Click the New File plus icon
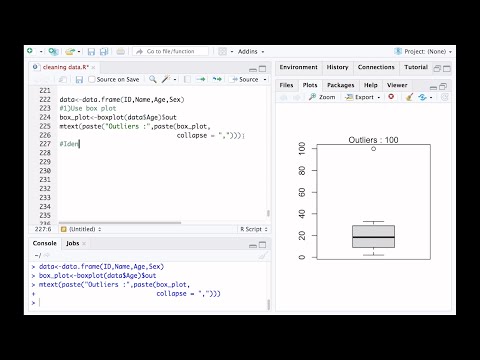The image size is (480, 360). click(30, 51)
